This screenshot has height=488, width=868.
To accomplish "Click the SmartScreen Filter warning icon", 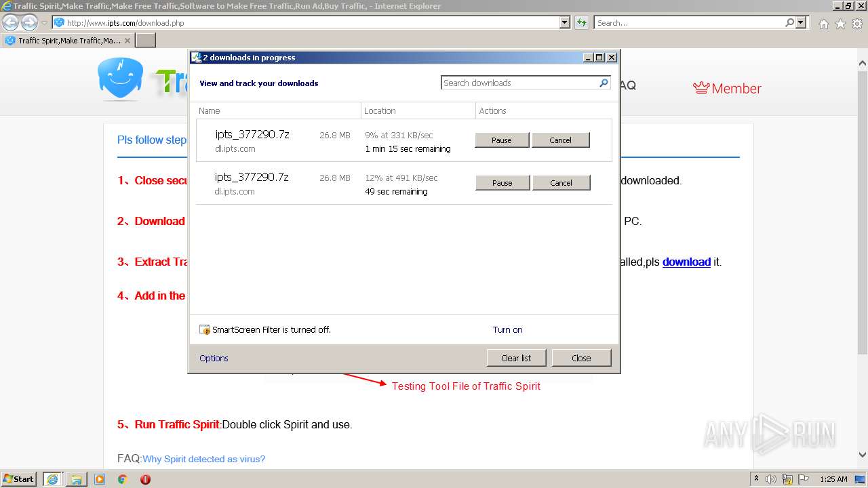I will tap(205, 330).
